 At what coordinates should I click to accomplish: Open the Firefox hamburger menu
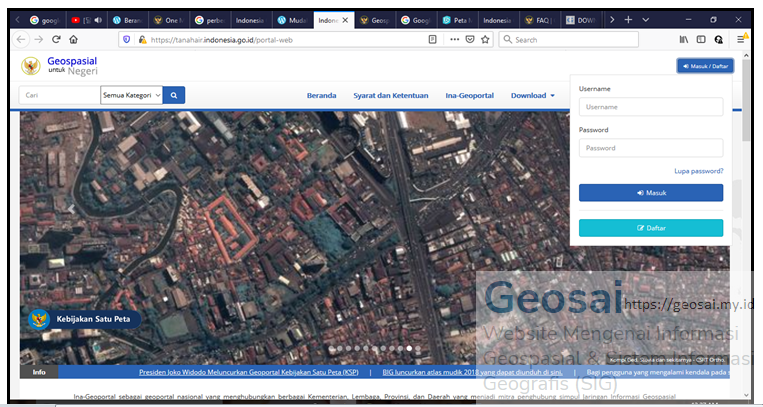pyautogui.click(x=741, y=39)
